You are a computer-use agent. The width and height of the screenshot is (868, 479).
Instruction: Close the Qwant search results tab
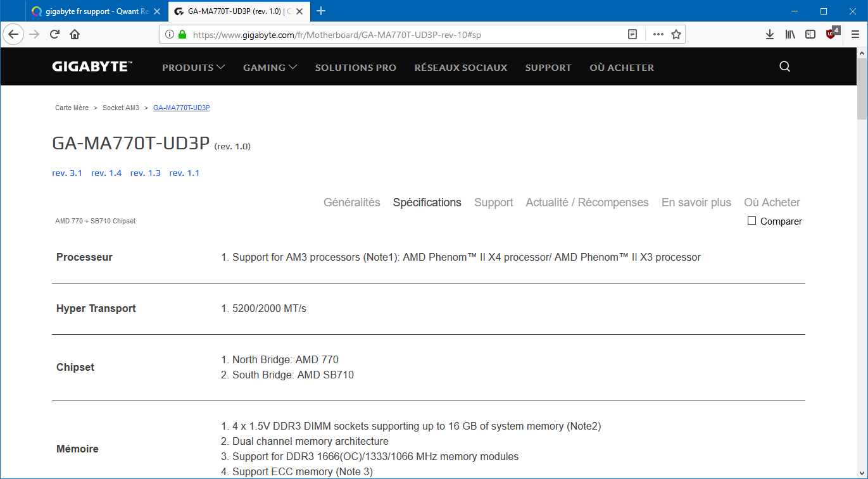click(157, 11)
